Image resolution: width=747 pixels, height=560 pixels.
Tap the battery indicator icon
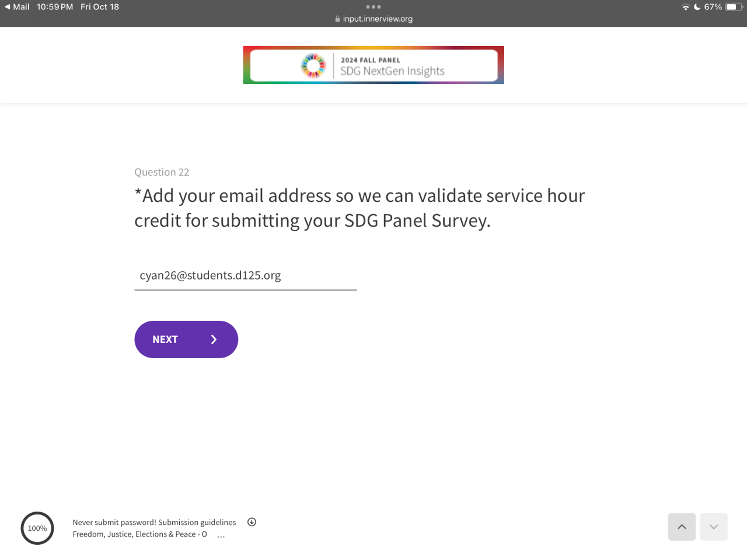coord(734,7)
